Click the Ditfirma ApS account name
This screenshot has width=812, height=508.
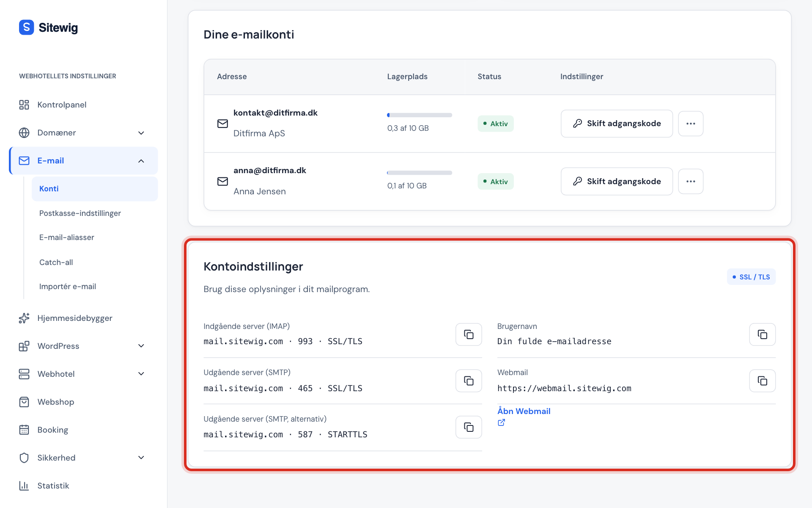tap(259, 133)
